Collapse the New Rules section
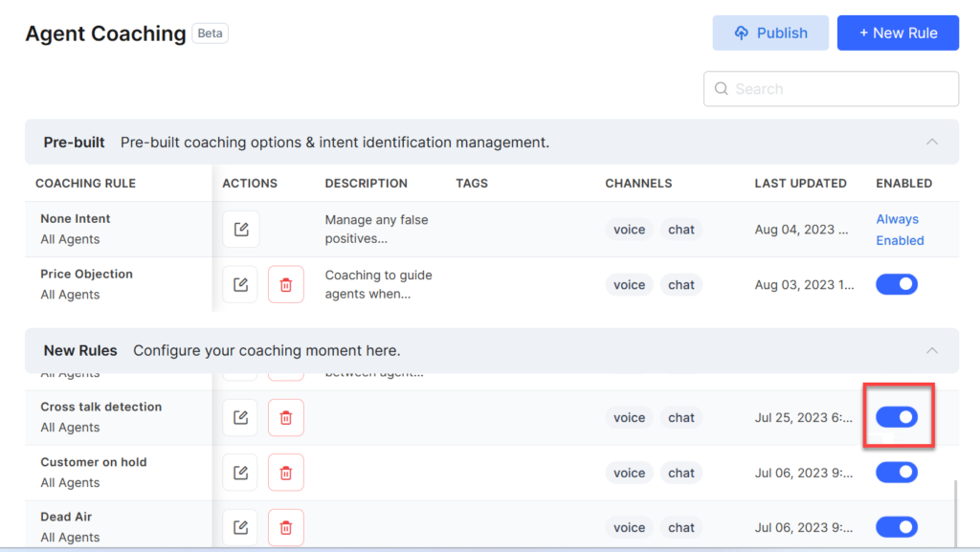Viewport: 980px width, 552px height. click(932, 350)
